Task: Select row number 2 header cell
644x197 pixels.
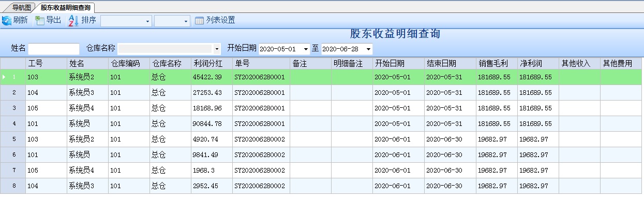Action: [x=13, y=92]
